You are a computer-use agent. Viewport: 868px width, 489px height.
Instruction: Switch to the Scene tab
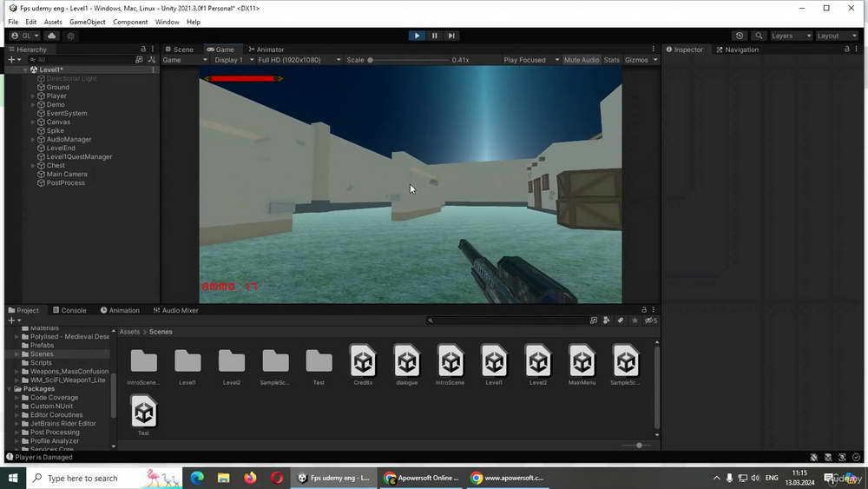(x=180, y=50)
